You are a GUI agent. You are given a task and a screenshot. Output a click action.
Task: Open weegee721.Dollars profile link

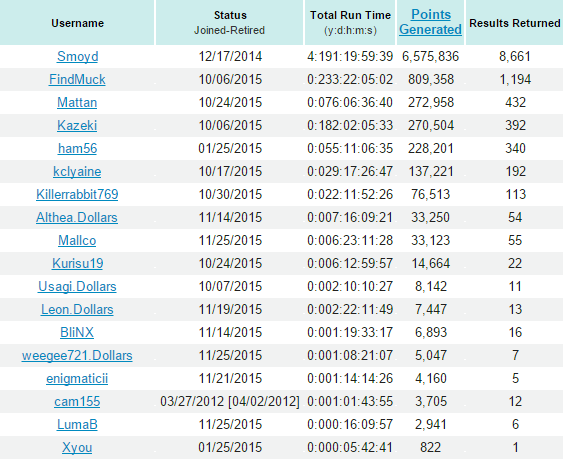pyautogui.click(x=77, y=355)
